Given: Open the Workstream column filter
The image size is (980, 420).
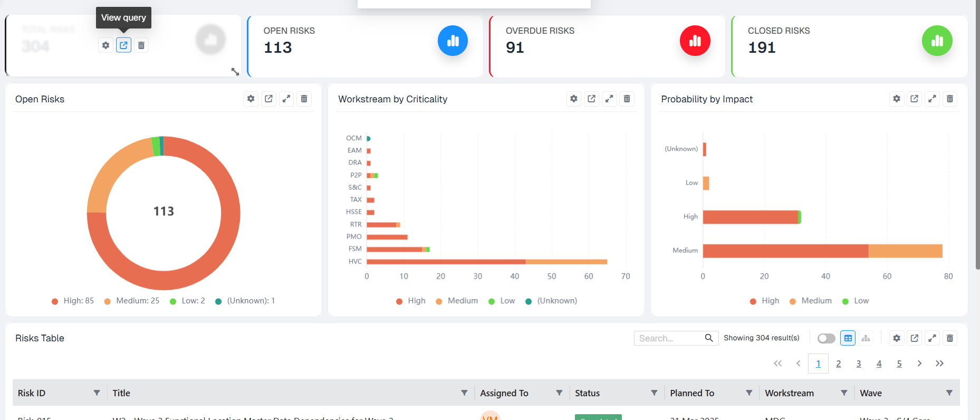Looking at the screenshot, I should (x=844, y=393).
